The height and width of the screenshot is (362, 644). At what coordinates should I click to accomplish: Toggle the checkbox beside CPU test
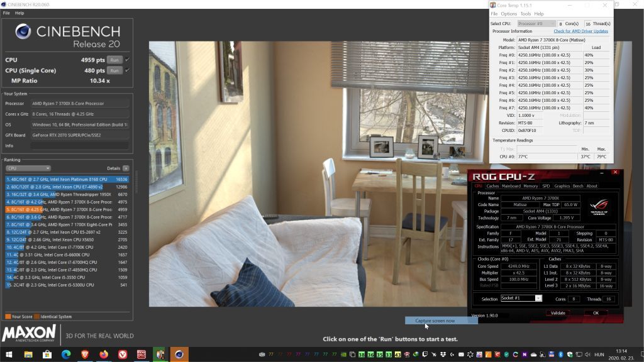point(127,60)
